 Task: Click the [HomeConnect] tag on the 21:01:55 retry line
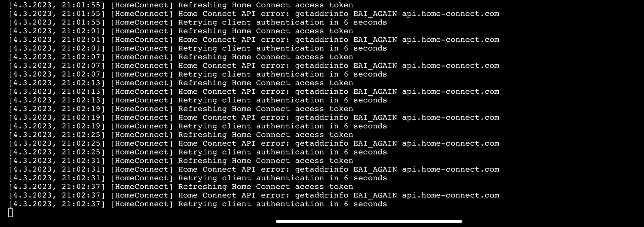(x=142, y=22)
